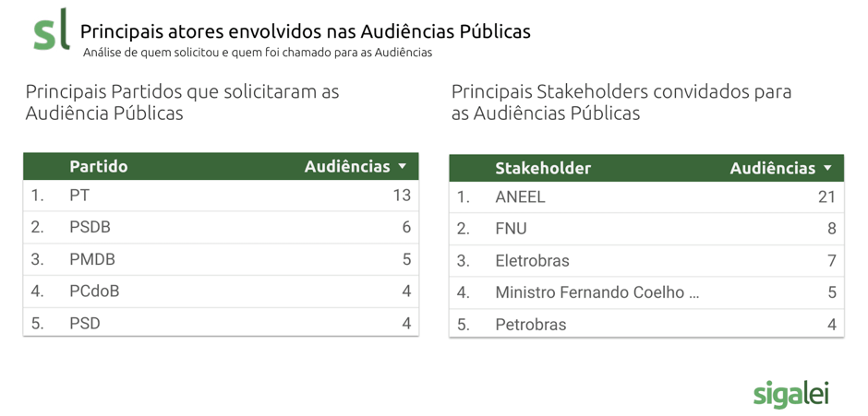Image resolution: width=868 pixels, height=416 pixels.
Task: Click the sigalei logo at bottom right
Action: (790, 392)
